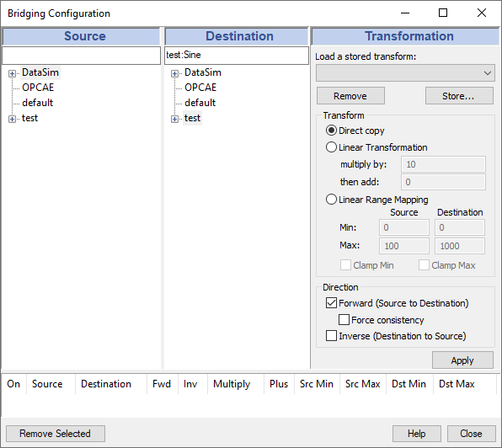Expand the test node in Destination tree
This screenshot has width=502, height=448.
click(x=174, y=119)
